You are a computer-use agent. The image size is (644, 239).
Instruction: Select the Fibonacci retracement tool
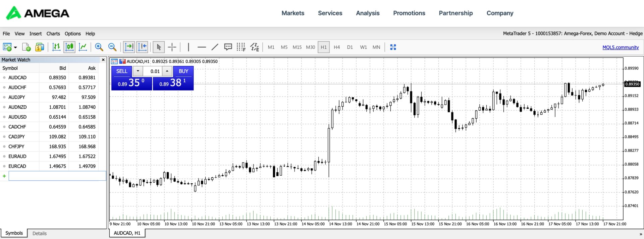241,47
